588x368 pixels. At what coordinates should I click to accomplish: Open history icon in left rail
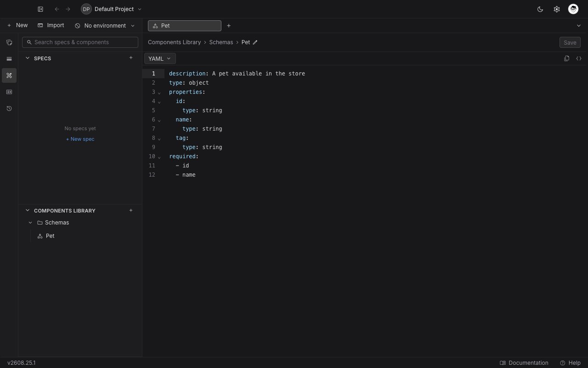[x=9, y=109]
